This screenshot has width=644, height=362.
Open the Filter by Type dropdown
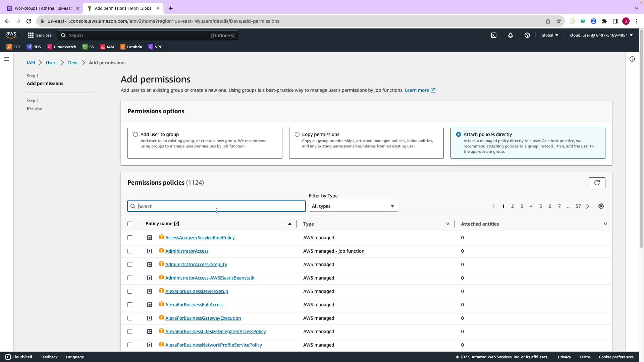tap(353, 206)
